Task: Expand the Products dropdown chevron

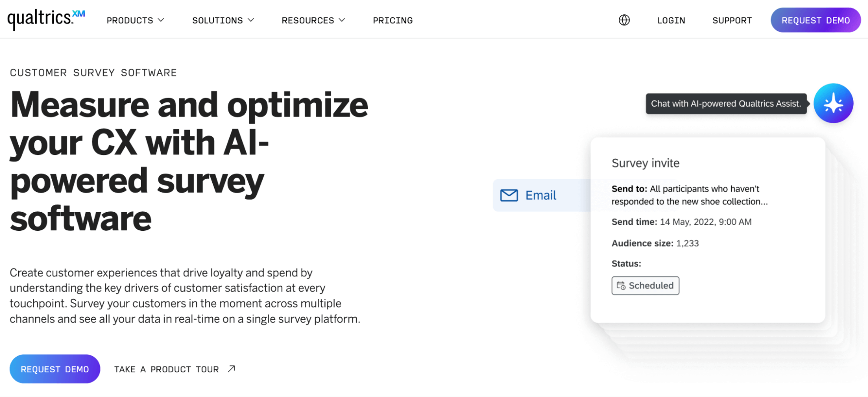Action: (161, 20)
